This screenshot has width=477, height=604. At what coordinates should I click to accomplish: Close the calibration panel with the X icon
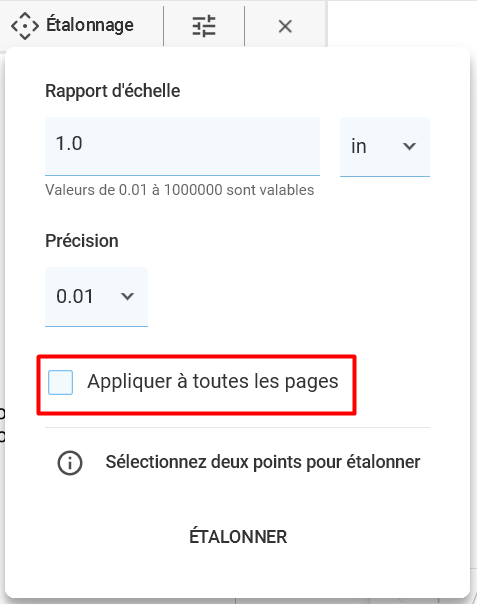click(285, 26)
